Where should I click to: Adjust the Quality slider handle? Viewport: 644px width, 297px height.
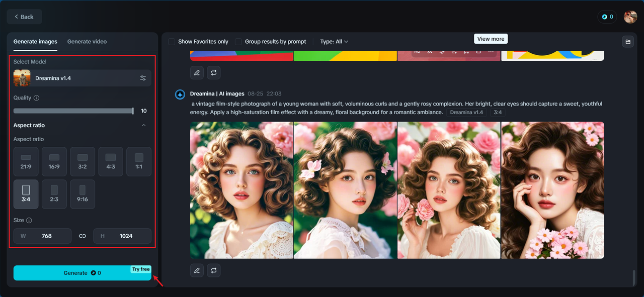pyautogui.click(x=133, y=111)
